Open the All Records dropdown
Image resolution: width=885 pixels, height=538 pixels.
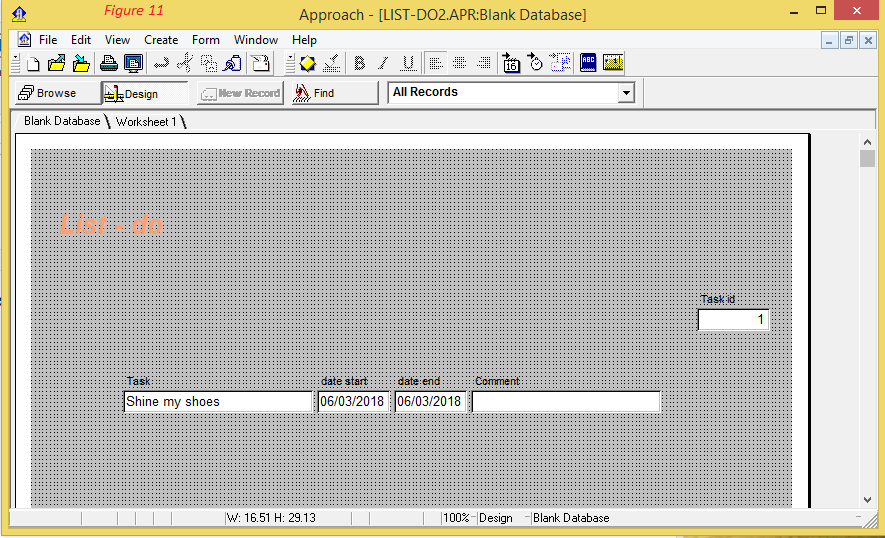pyautogui.click(x=626, y=93)
